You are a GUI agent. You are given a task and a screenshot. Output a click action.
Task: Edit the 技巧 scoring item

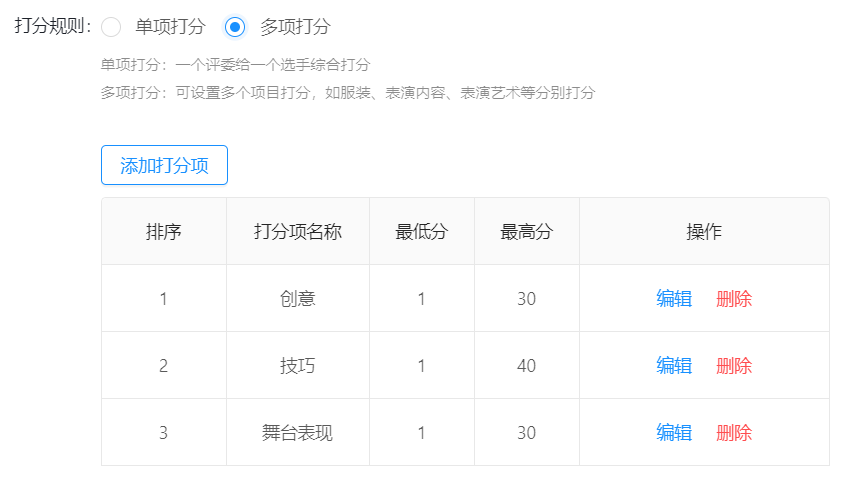(674, 366)
